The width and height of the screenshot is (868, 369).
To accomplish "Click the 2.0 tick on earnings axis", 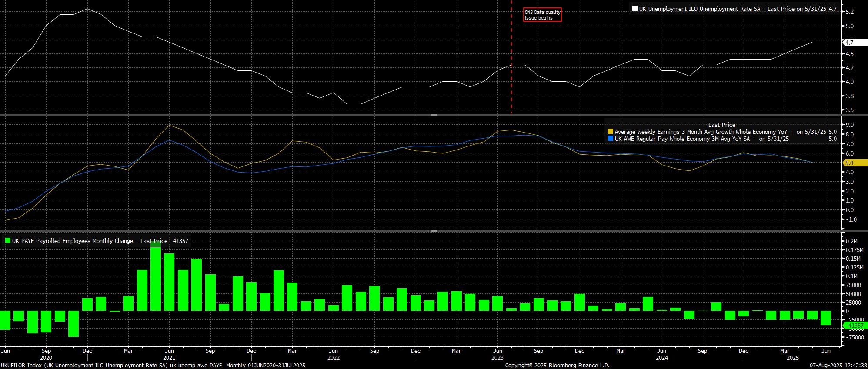I will click(x=850, y=191).
